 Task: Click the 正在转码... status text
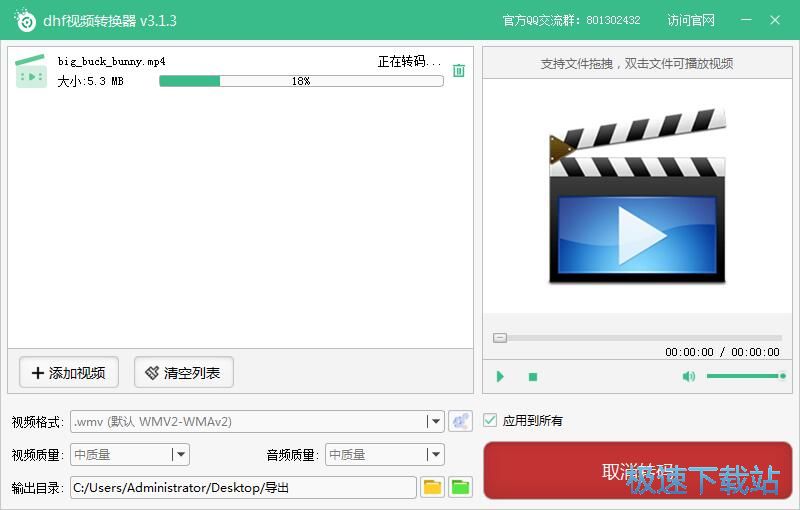point(410,62)
